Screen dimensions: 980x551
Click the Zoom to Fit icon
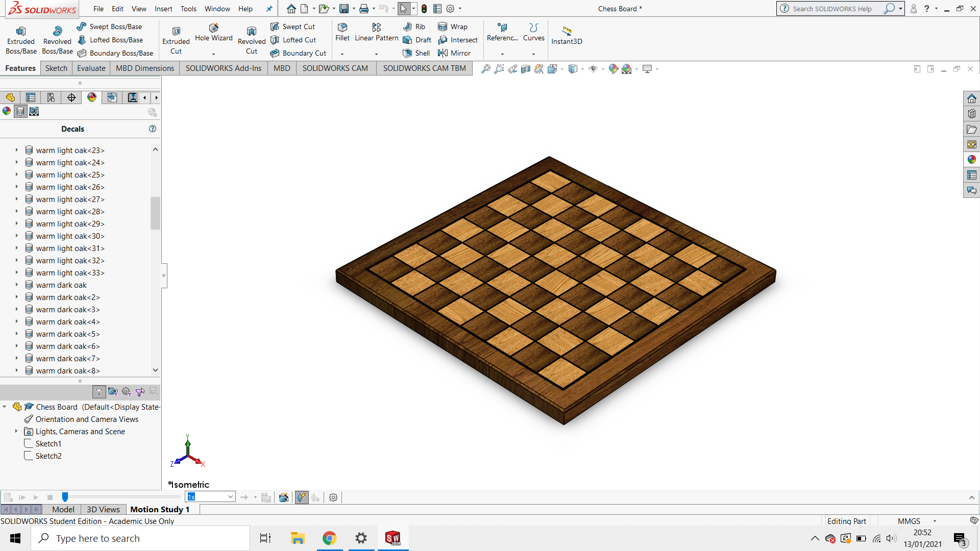pos(485,69)
